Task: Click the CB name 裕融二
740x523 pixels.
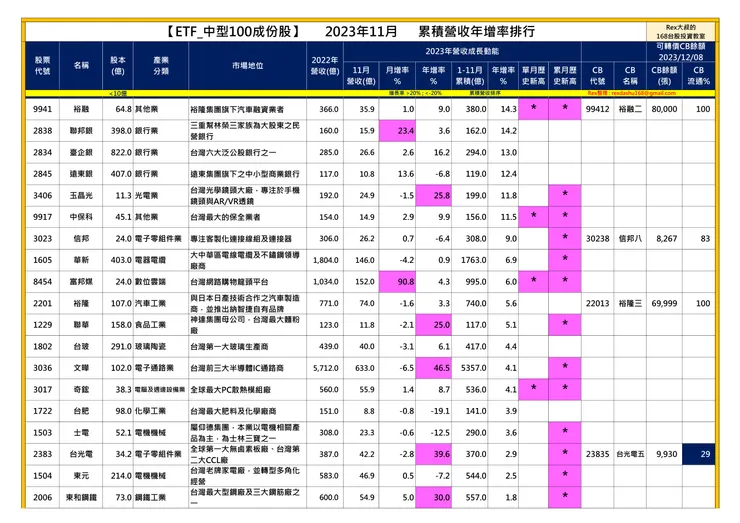Action: click(630, 109)
